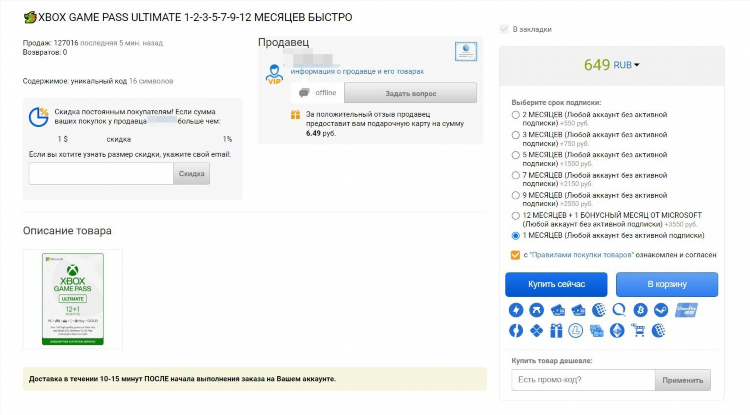Screen dimensions: 750x415
Task: Click the Скидка button
Action: point(191,174)
